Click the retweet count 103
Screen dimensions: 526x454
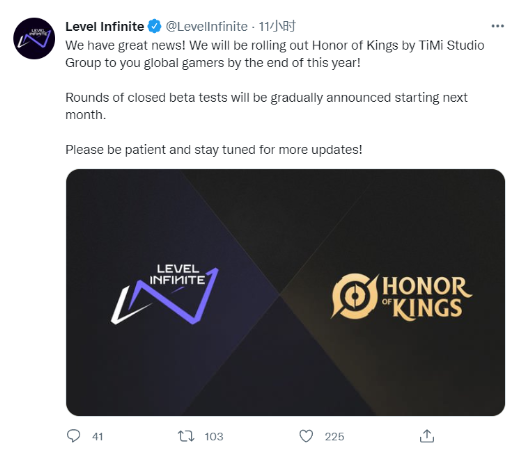(x=214, y=436)
